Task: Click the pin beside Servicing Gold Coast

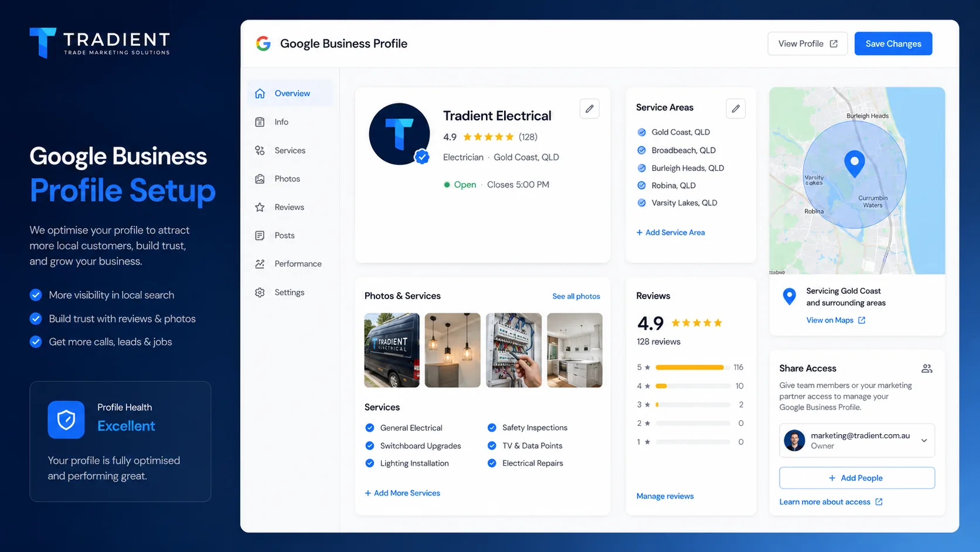Action: click(x=790, y=296)
